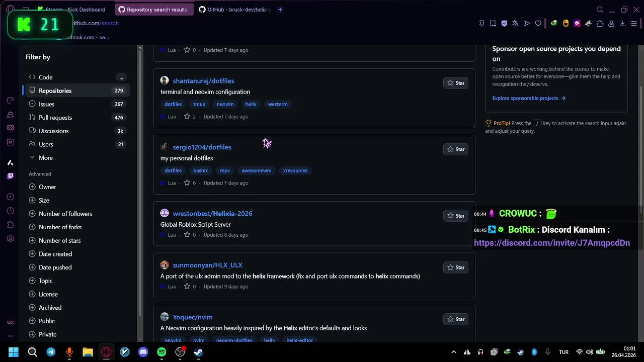Star the shantanuraj/dotfiles repository

click(x=456, y=83)
